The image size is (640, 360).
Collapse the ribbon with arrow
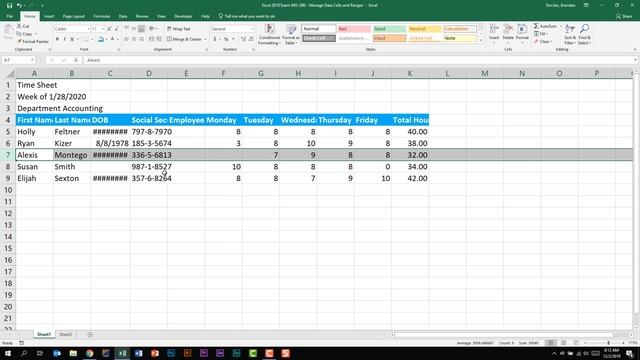(x=635, y=49)
